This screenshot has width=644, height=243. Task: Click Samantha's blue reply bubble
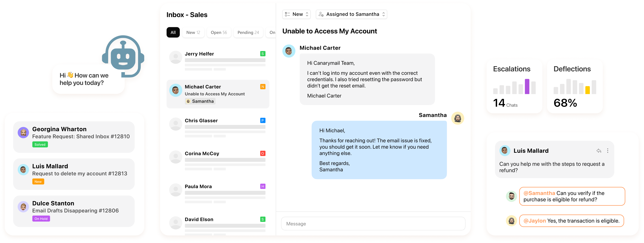coord(379,150)
